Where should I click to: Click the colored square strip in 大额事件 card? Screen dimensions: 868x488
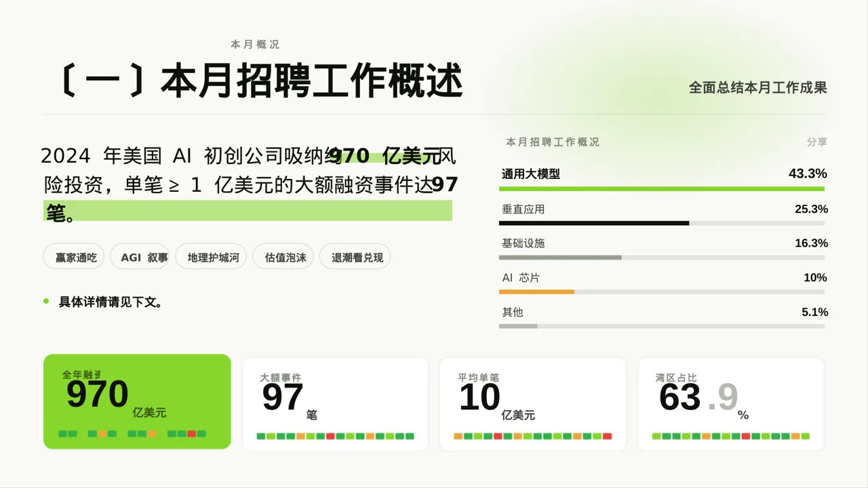(336, 436)
